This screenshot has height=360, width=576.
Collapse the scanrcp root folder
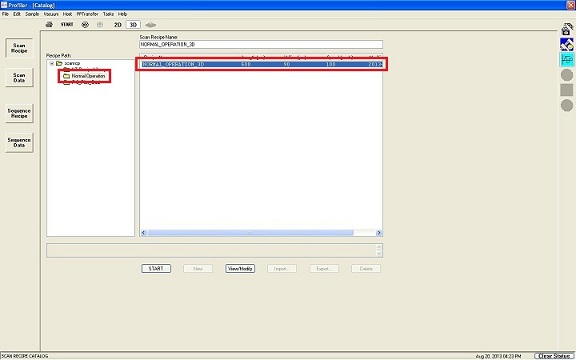(52, 64)
